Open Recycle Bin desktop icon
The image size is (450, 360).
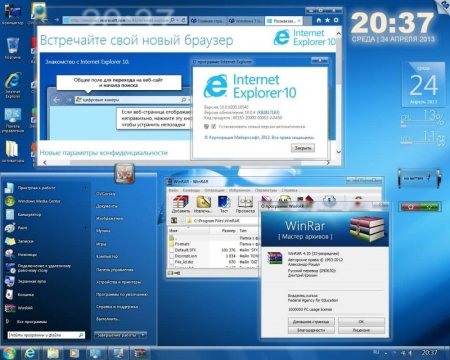(13, 48)
